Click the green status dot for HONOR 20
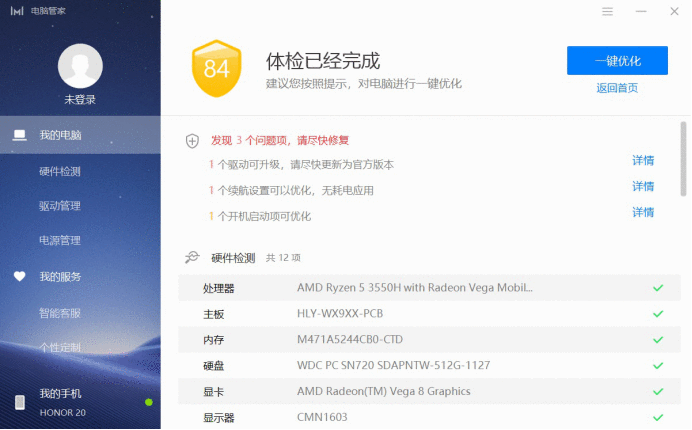 (149, 402)
